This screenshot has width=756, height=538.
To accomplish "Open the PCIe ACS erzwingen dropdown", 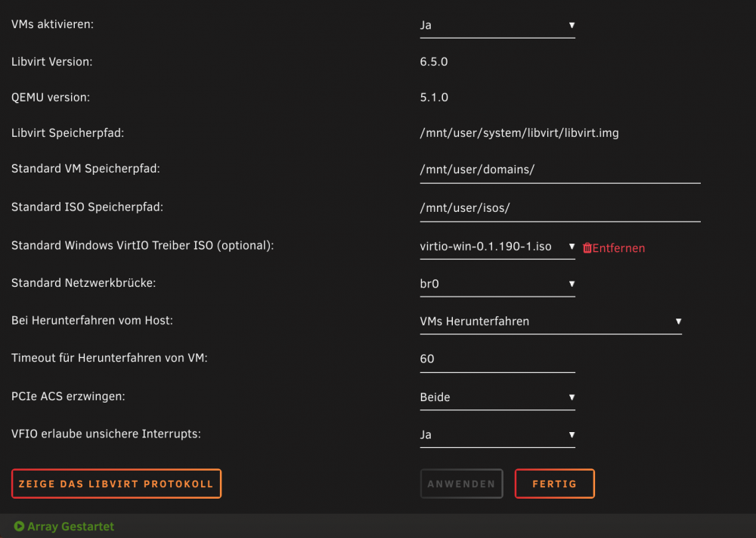I will [x=497, y=397].
